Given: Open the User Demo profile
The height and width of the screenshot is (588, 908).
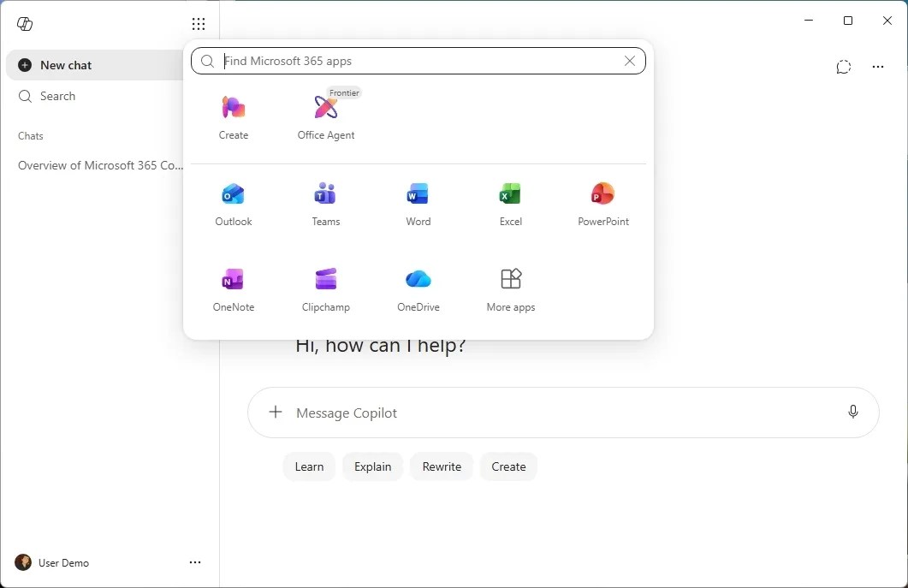Looking at the screenshot, I should click(52, 562).
